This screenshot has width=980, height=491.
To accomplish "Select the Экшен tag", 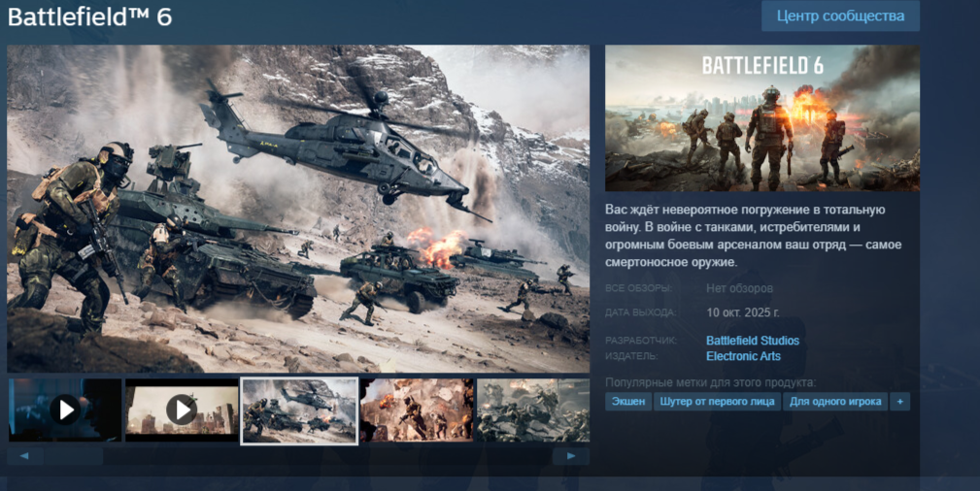I will coord(628,401).
